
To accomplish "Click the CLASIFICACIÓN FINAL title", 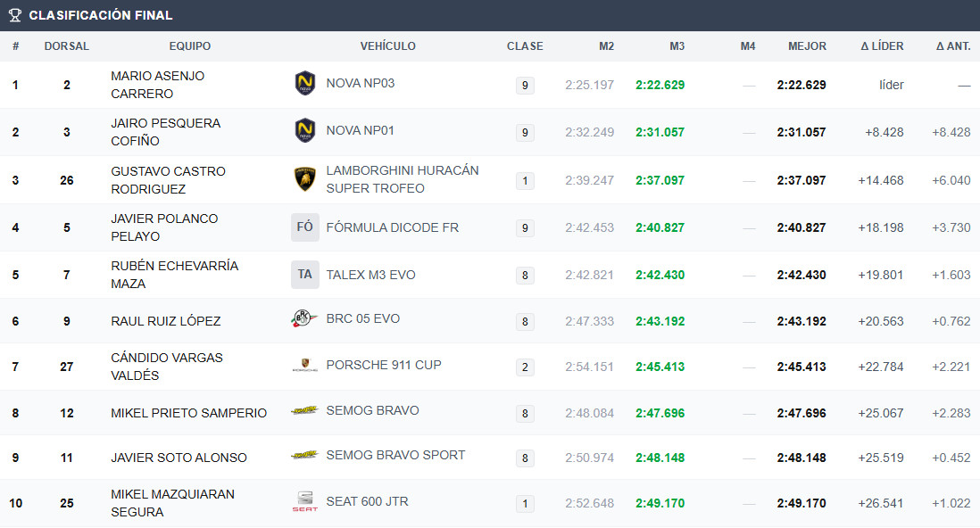I will point(101,15).
